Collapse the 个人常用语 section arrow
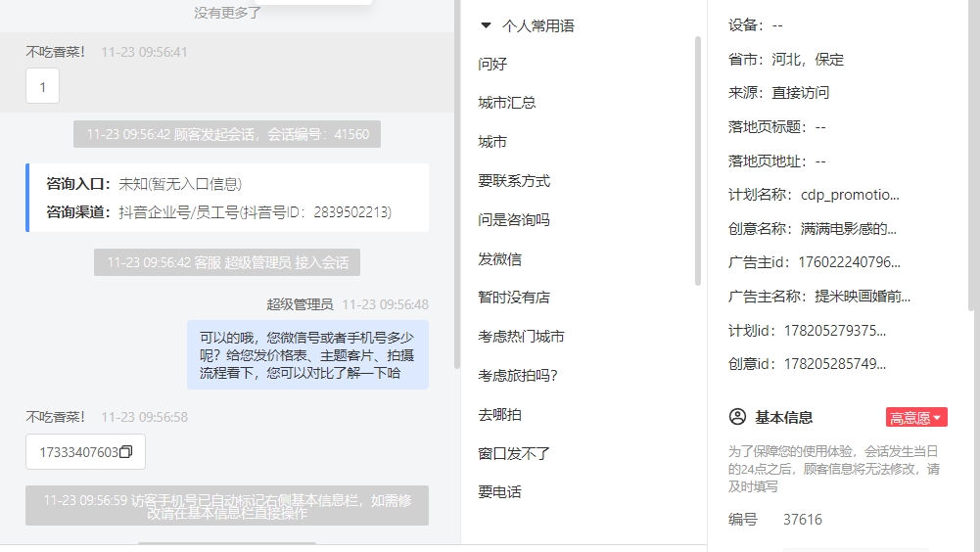Viewport: 980px width, 552px height. [x=486, y=25]
